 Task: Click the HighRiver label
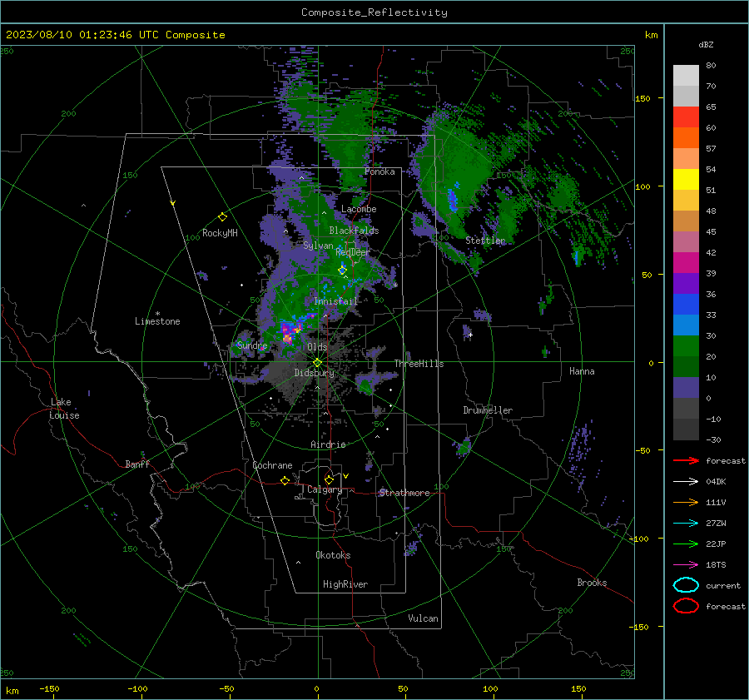coord(345,584)
